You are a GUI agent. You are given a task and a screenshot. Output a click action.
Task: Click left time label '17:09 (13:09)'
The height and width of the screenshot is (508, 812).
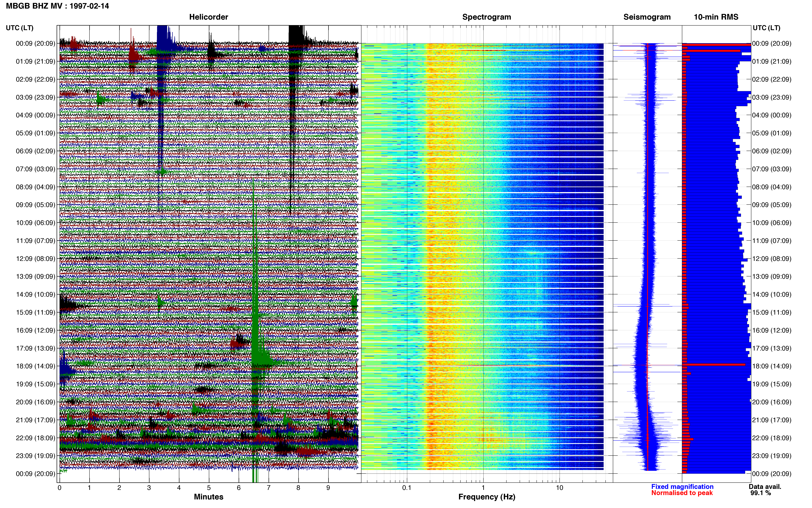click(36, 348)
